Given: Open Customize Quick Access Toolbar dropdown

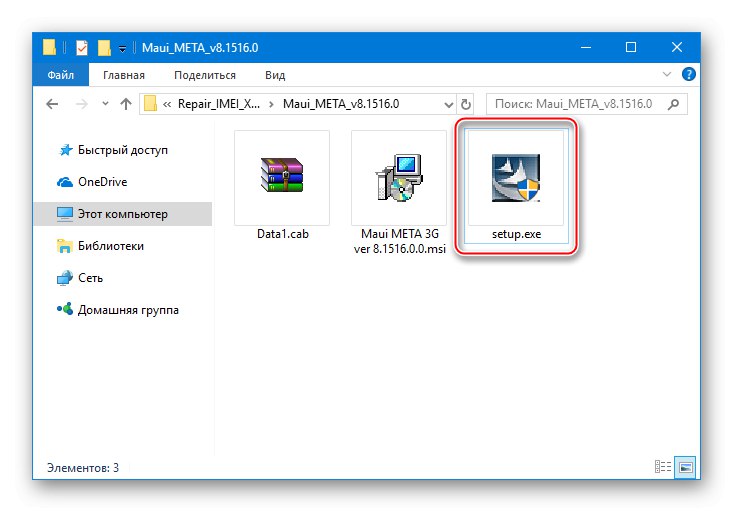Looking at the screenshot, I should (122, 48).
